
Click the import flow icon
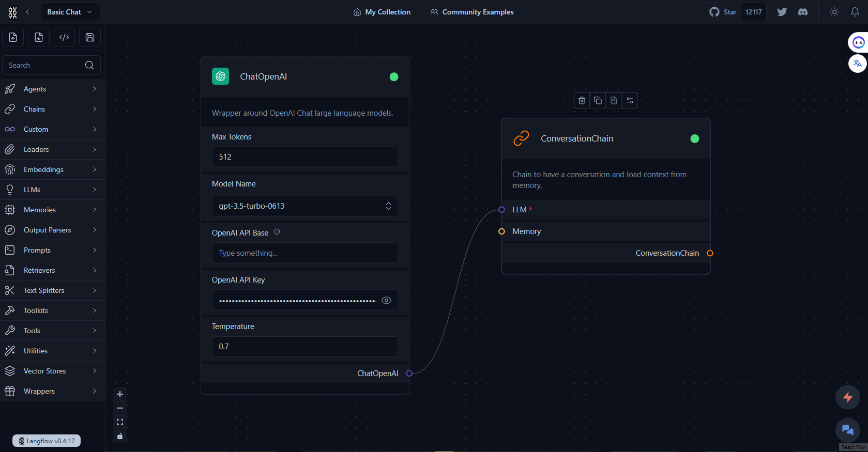tap(13, 37)
